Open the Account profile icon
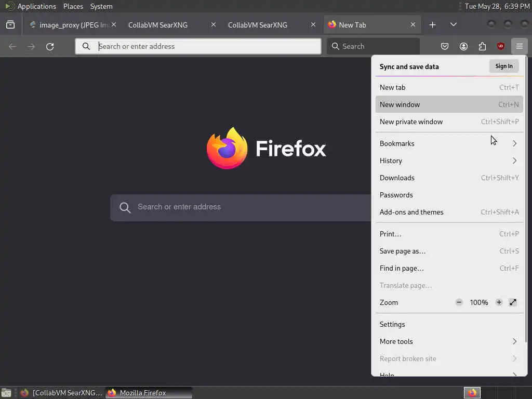 (463, 46)
